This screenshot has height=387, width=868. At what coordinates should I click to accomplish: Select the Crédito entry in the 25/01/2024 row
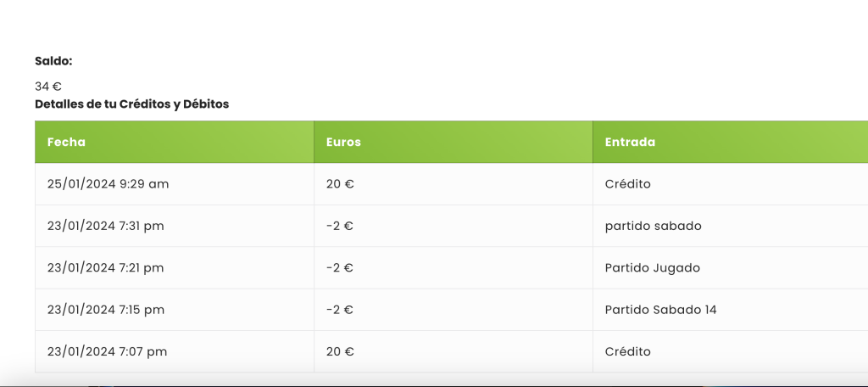[627, 183]
